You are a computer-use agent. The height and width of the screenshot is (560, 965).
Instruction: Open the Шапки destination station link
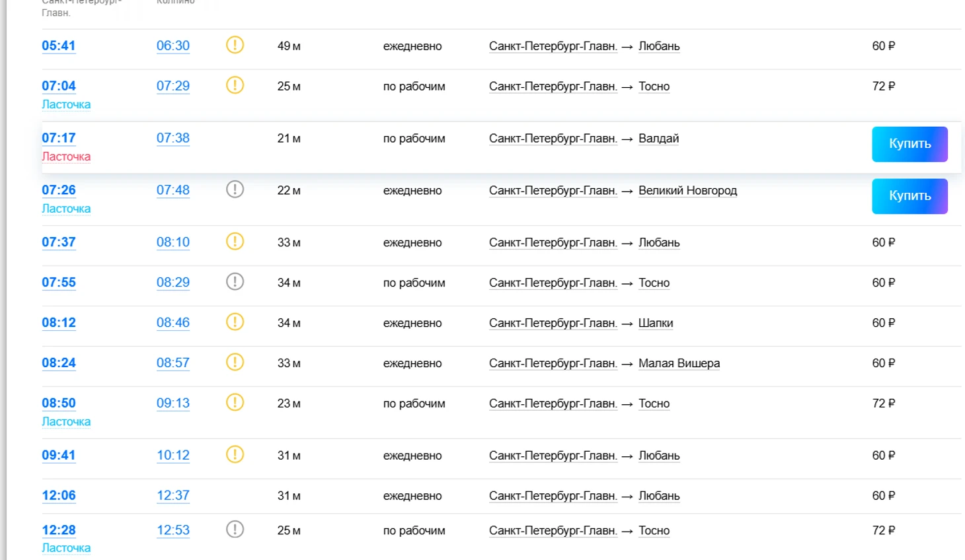[656, 323]
